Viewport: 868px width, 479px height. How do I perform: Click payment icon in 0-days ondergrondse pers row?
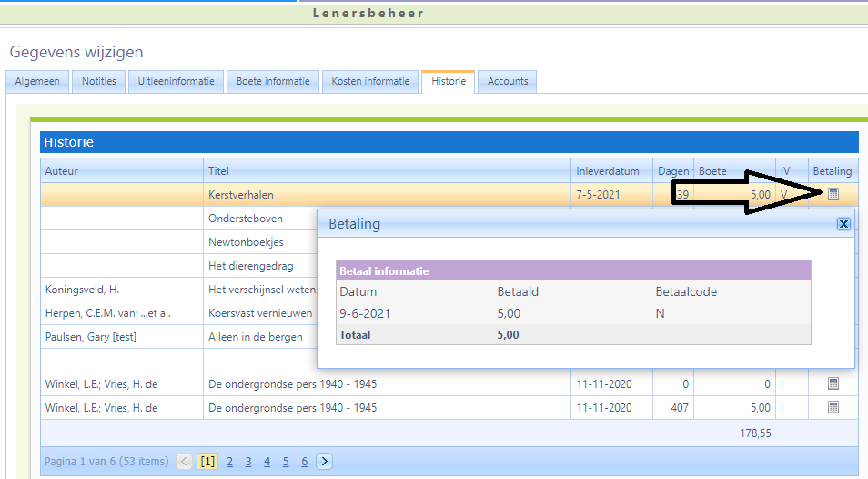[833, 384]
